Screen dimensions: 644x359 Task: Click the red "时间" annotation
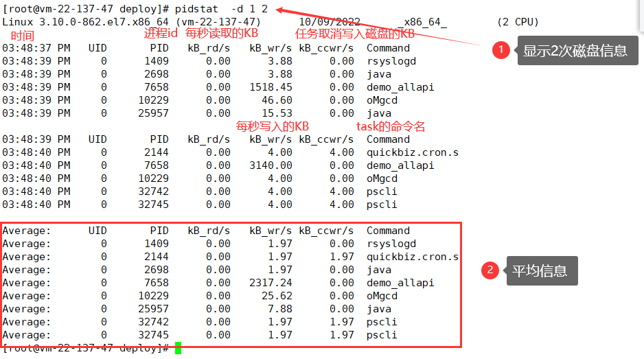(x=23, y=35)
